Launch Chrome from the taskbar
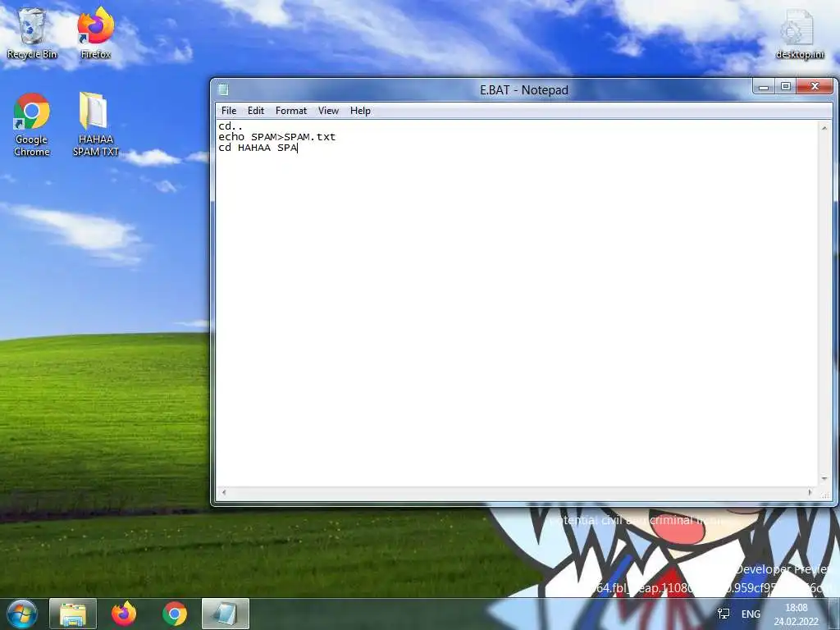The height and width of the screenshot is (630, 840). (175, 614)
